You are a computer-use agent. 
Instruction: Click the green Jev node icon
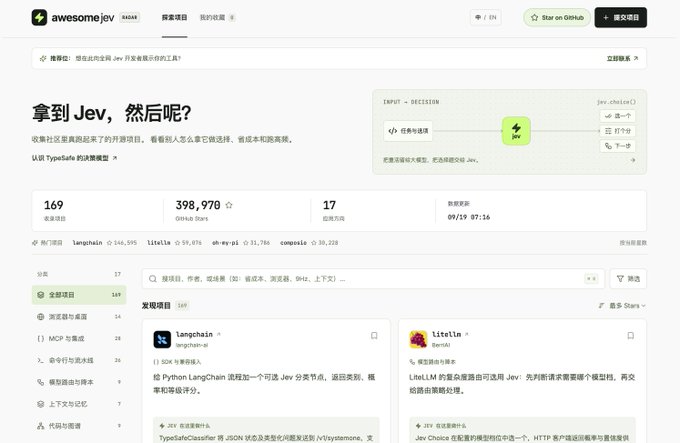tap(516, 130)
